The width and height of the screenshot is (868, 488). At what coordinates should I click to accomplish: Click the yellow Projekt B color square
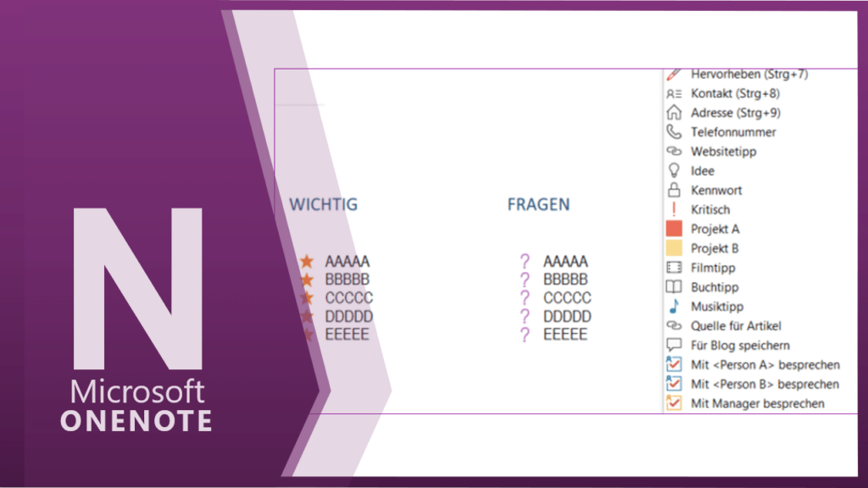(x=674, y=248)
